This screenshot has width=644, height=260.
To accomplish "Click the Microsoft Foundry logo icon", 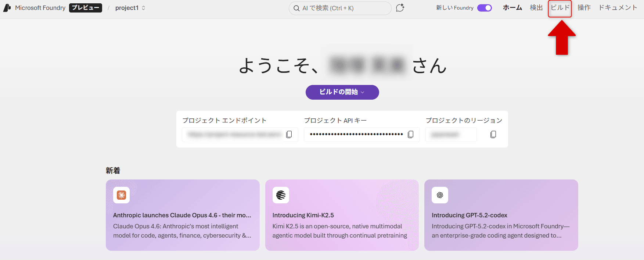I will click(x=7, y=8).
